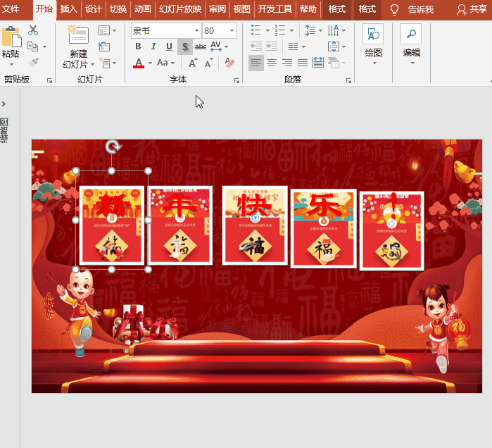Screen dimensions: 492x448
Task: Click the Decrease indent icon
Action: pos(256,46)
